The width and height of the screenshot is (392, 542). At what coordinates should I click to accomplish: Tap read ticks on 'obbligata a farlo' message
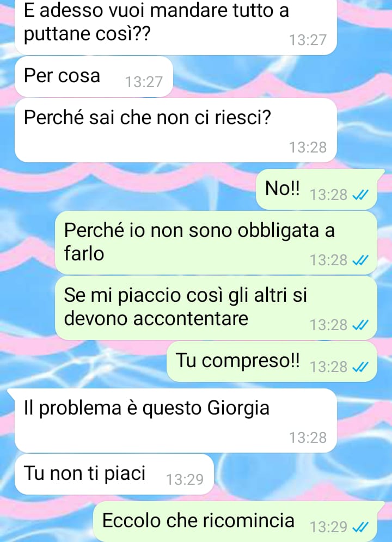pos(360,260)
